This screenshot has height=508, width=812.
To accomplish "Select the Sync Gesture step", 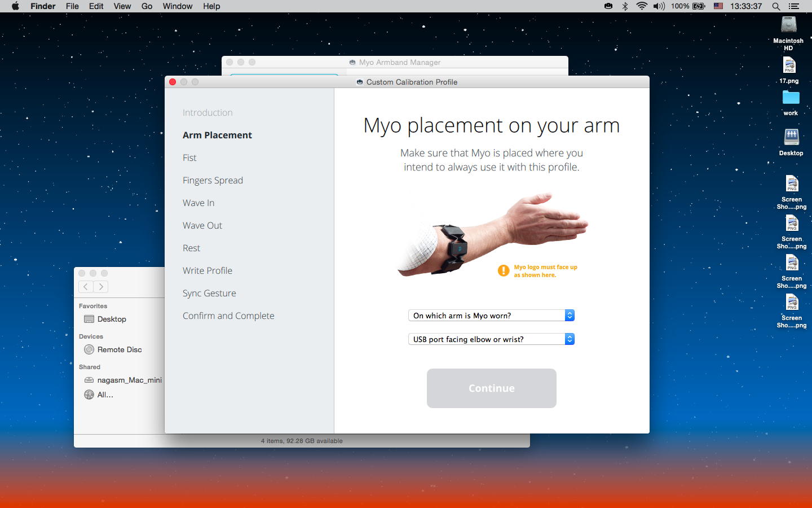I will (x=209, y=293).
